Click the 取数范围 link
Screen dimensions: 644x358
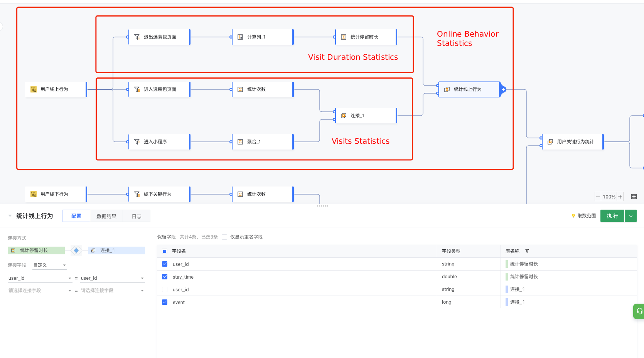(x=583, y=216)
